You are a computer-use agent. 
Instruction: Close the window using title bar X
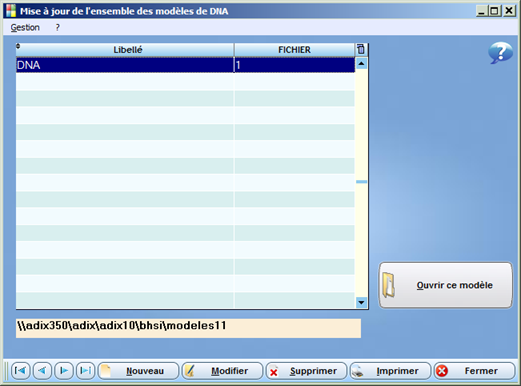509,11
